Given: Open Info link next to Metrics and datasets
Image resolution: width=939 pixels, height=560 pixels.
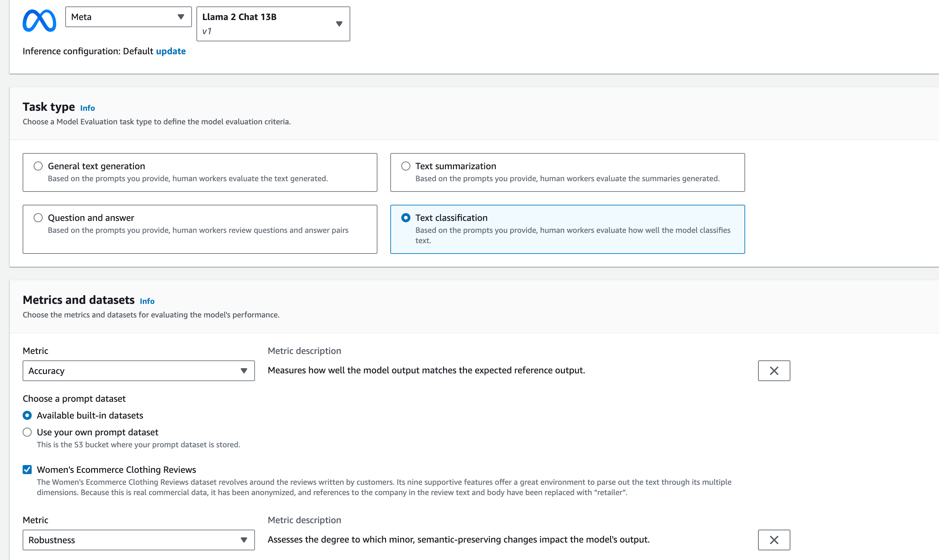Looking at the screenshot, I should click(x=147, y=301).
